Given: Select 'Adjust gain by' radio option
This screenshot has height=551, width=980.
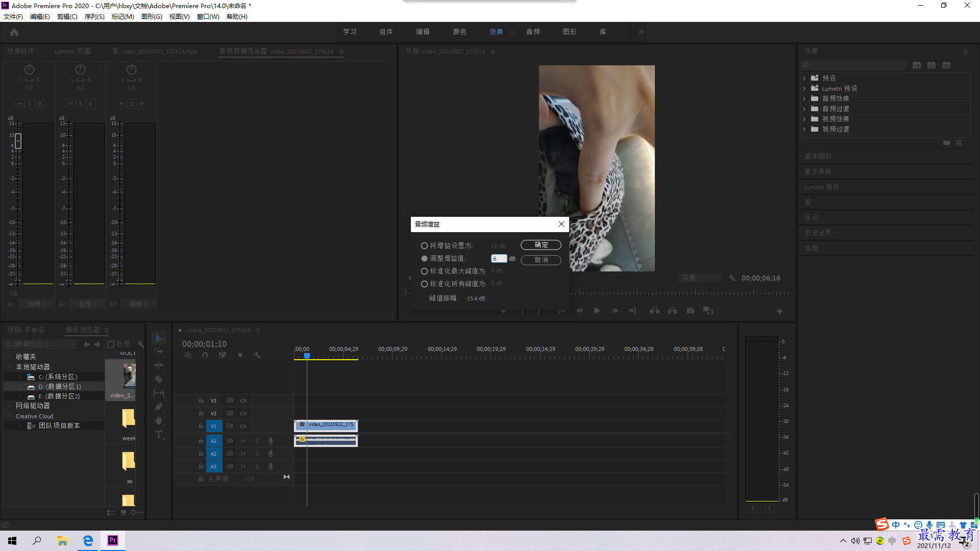Looking at the screenshot, I should (x=424, y=259).
